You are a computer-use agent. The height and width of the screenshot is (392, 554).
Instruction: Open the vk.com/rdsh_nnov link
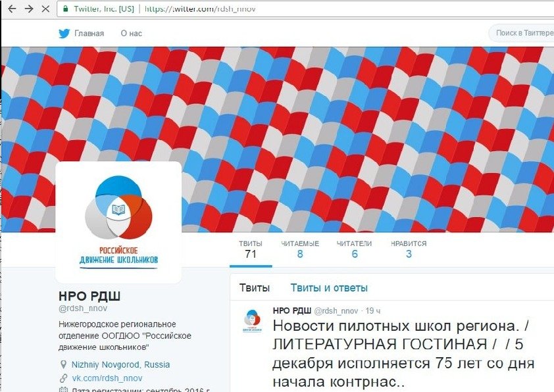click(107, 378)
